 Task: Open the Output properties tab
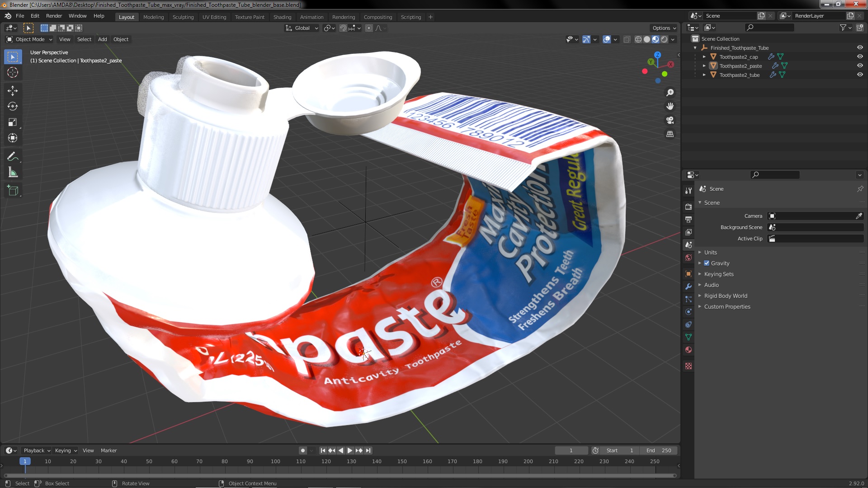[689, 219]
